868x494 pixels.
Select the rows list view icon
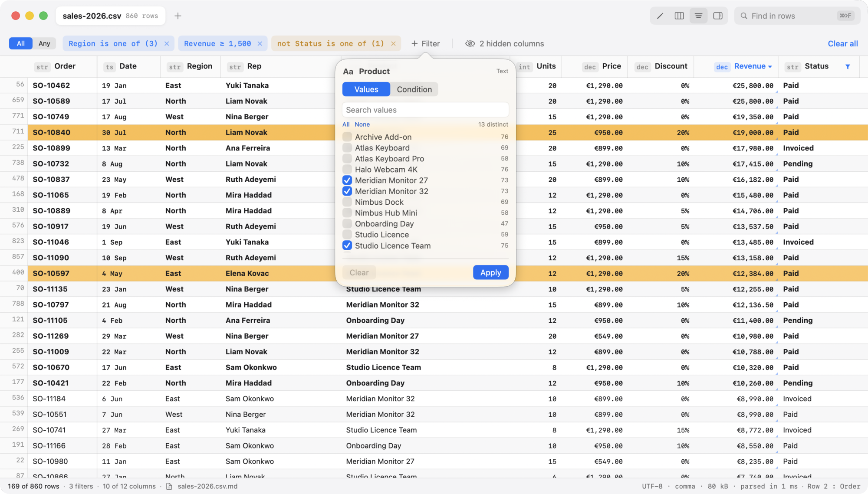pyautogui.click(x=698, y=16)
